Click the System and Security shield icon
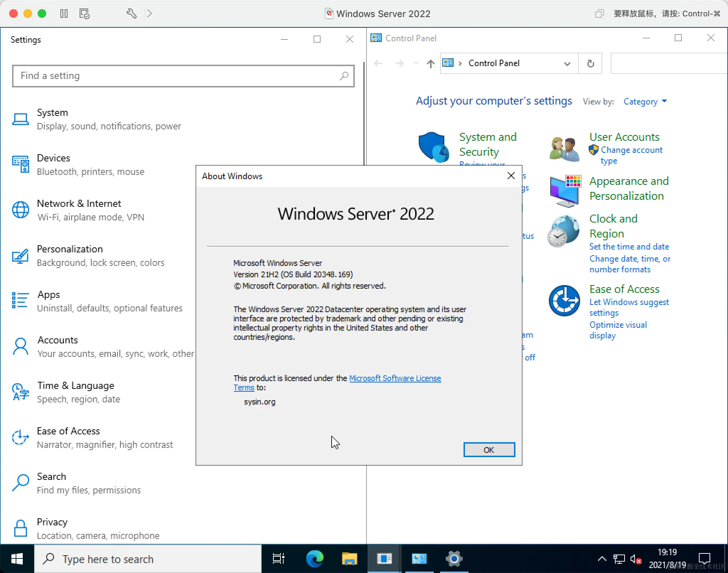Image resolution: width=728 pixels, height=573 pixels. 433,146
